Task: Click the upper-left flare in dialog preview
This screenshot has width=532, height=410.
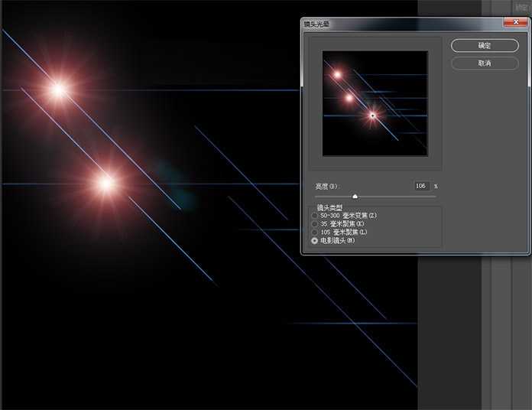Action: pos(337,74)
